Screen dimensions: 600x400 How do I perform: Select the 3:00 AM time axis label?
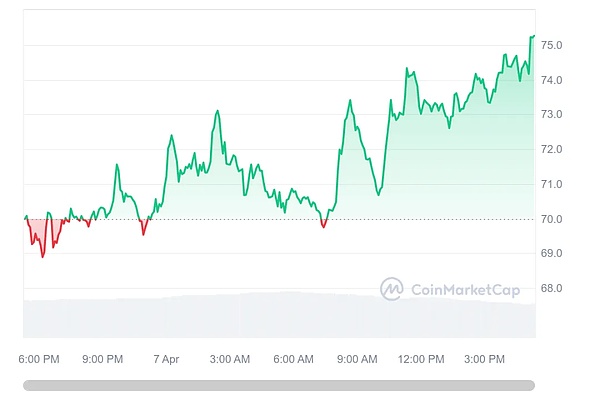click(230, 359)
